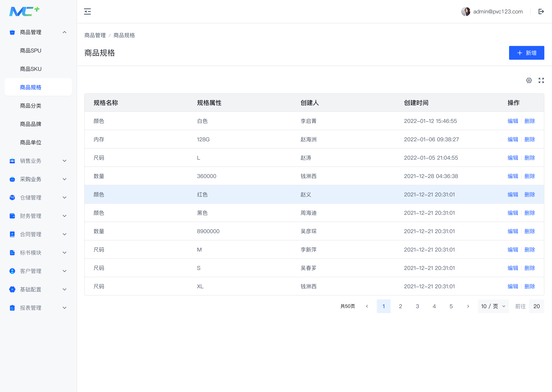The height and width of the screenshot is (392, 552).
Task: Expand the 报表管理 menu section
Action: pos(38,308)
